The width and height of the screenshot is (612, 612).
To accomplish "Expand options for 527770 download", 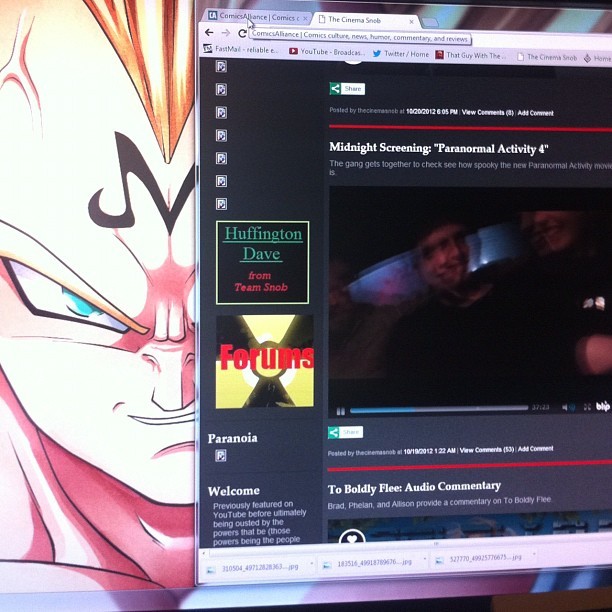I will pyautogui.click(x=534, y=555).
